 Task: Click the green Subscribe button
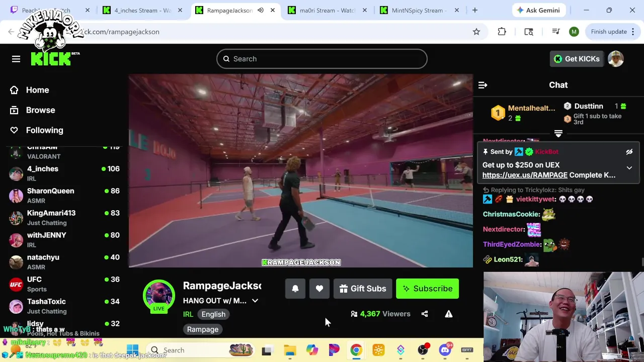point(427,289)
